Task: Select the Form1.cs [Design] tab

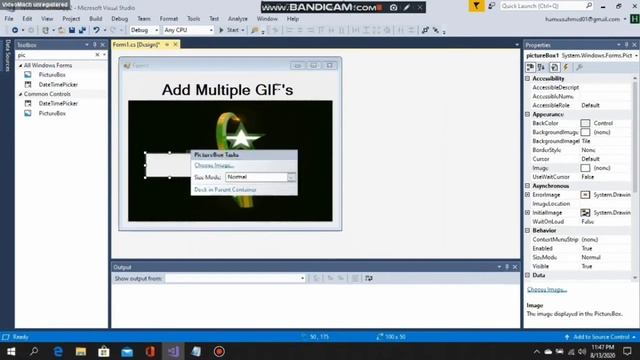Action: pos(136,44)
